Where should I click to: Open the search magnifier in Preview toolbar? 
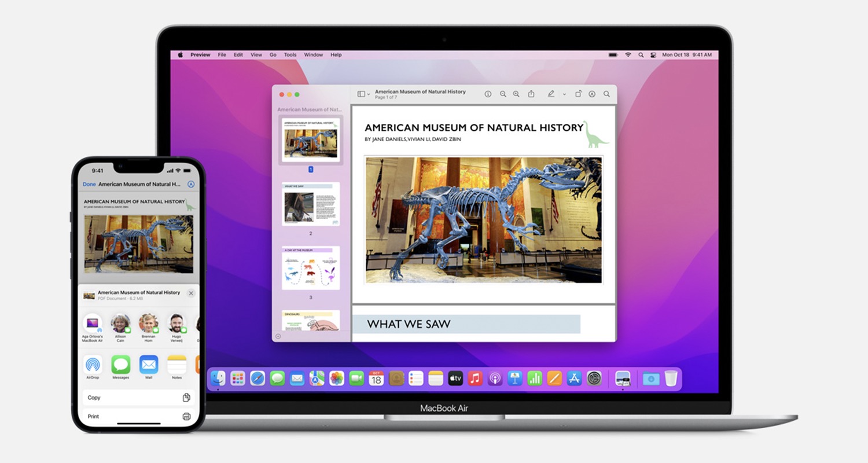tap(606, 94)
